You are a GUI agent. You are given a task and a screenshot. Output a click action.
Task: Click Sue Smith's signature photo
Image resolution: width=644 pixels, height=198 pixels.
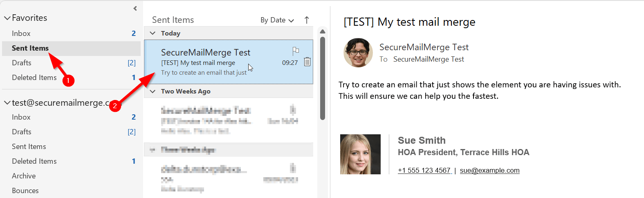click(360, 154)
